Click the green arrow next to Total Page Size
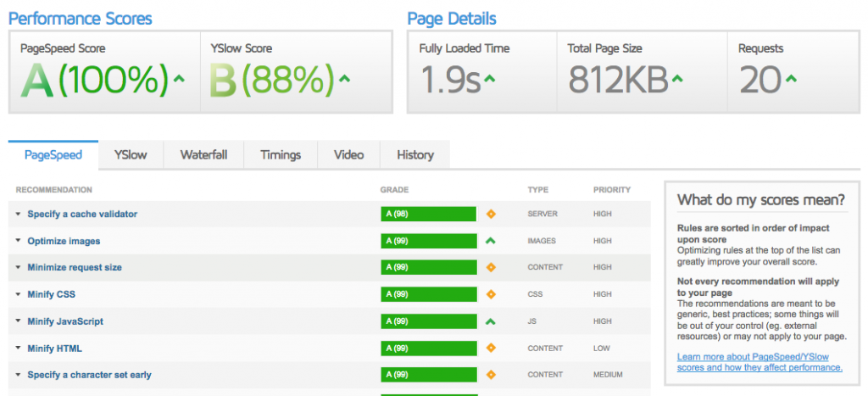The image size is (868, 396). (677, 80)
